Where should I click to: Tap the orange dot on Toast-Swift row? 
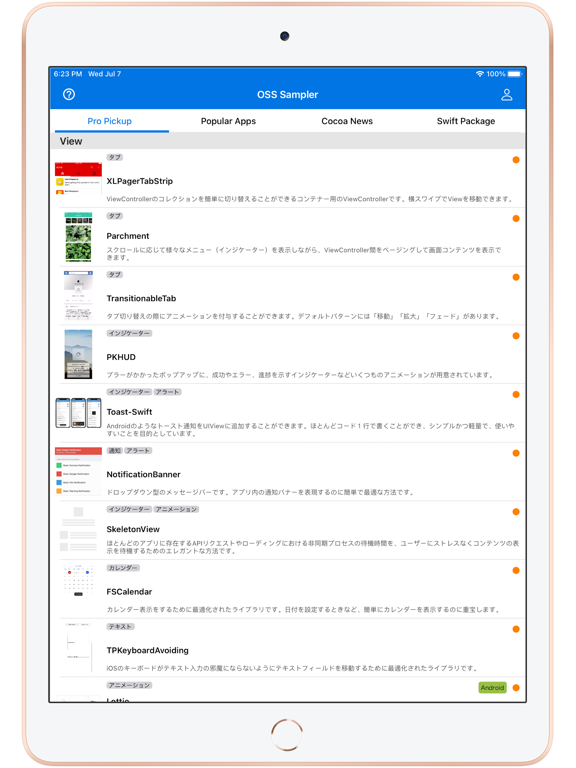coord(516,394)
